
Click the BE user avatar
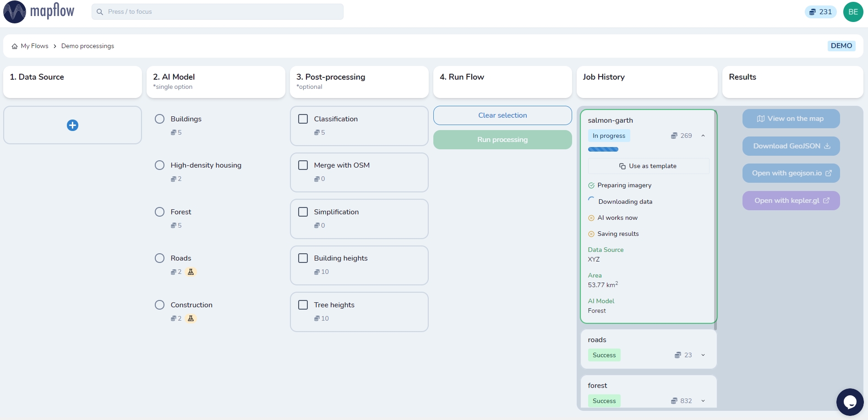pos(853,12)
